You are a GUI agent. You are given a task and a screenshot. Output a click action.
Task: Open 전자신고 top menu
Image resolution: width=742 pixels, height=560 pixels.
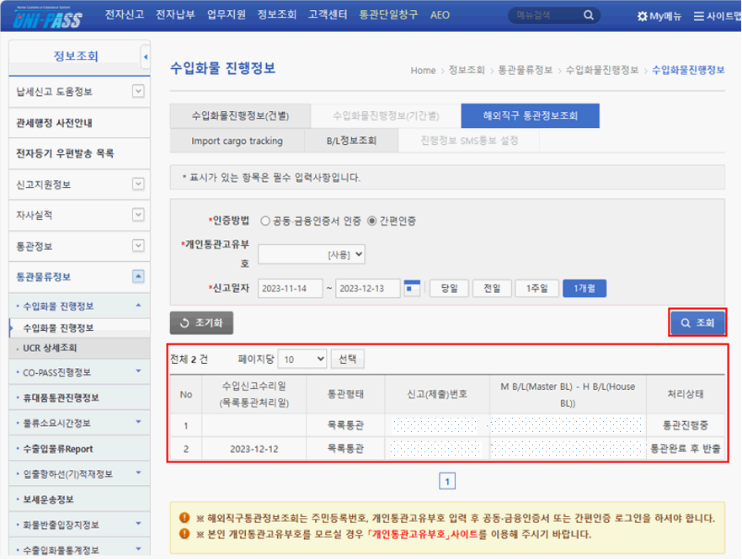tap(125, 15)
